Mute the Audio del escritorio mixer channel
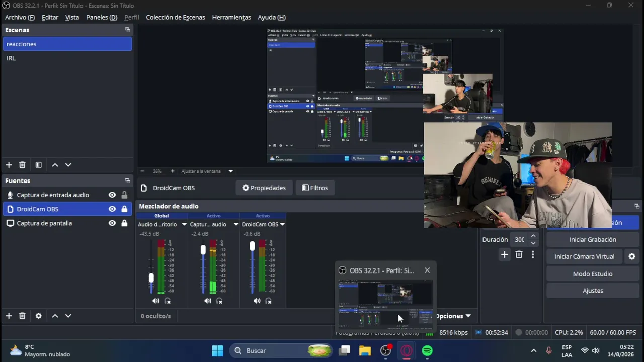Viewport: 644px width, 362px height. [x=156, y=301]
